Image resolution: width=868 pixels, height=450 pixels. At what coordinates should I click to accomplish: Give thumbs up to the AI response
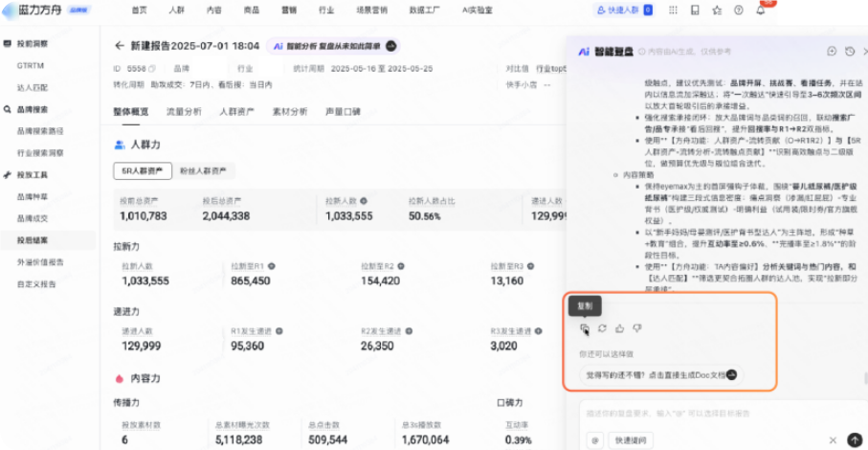[619, 328]
